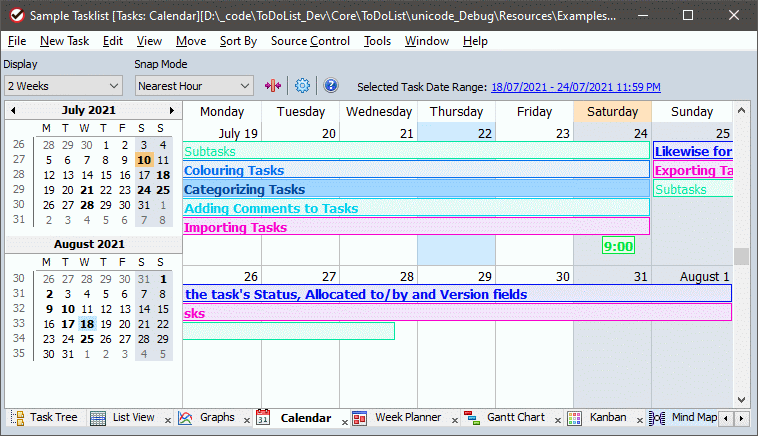Close the Calendar tab with its x
This screenshot has width=758, height=436.
343,422
